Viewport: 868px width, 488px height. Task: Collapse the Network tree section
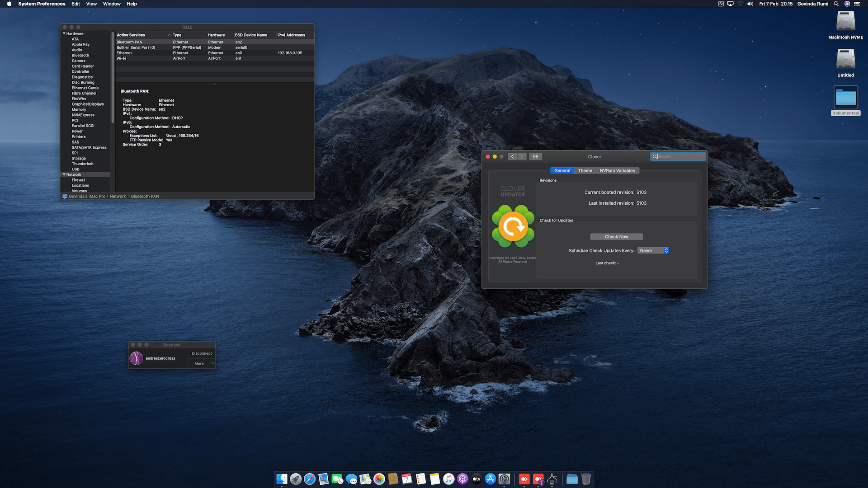point(64,174)
